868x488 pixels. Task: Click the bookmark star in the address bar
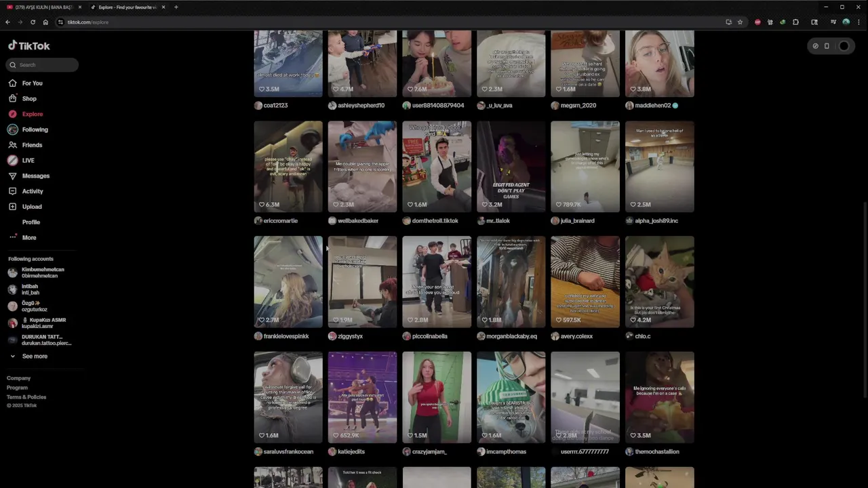(740, 22)
